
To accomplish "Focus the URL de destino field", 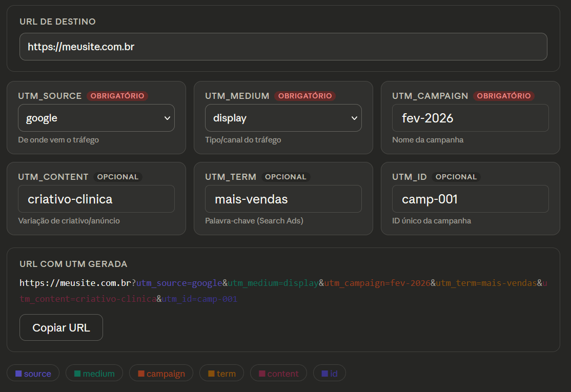I will pyautogui.click(x=283, y=47).
